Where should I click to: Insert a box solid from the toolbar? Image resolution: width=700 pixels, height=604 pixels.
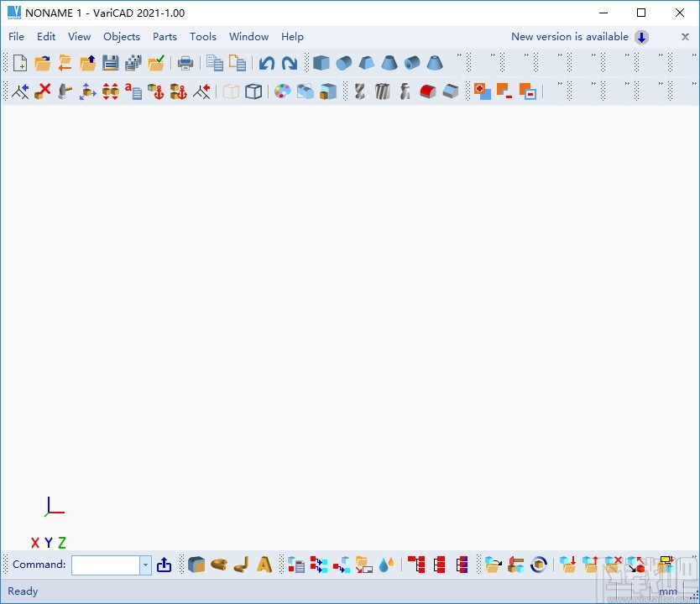[x=321, y=63]
